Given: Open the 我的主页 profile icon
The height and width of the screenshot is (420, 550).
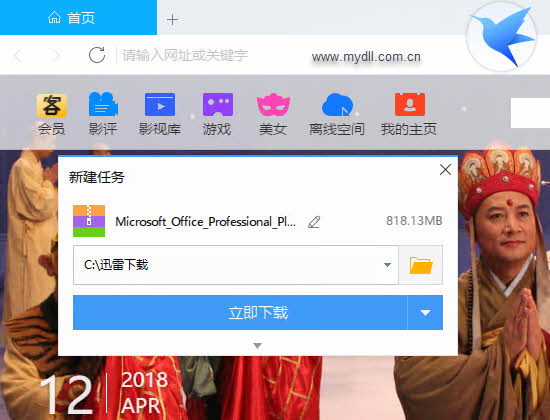Looking at the screenshot, I should [x=410, y=105].
